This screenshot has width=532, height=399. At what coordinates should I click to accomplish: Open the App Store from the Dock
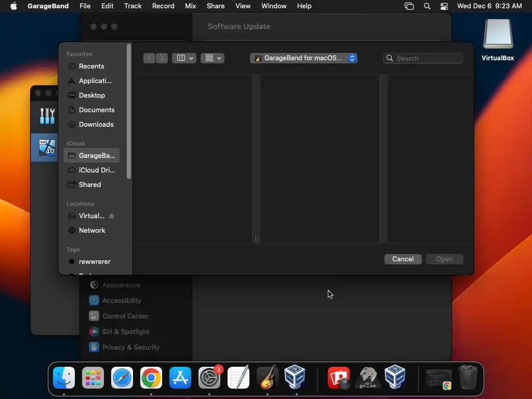(180, 378)
